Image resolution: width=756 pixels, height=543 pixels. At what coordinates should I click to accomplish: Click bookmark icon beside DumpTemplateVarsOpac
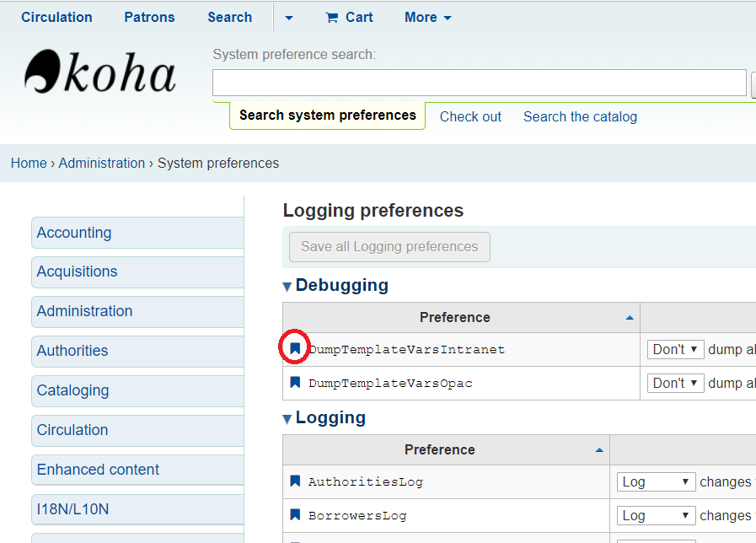click(295, 383)
